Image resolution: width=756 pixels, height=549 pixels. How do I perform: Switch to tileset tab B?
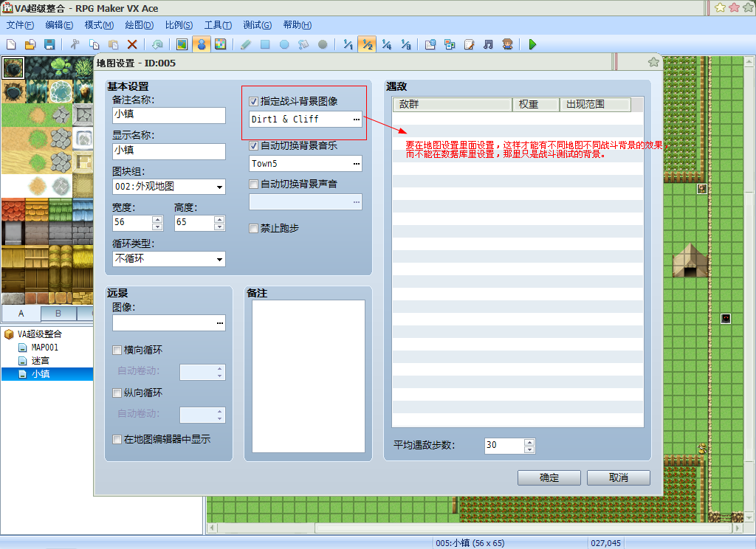tap(58, 314)
